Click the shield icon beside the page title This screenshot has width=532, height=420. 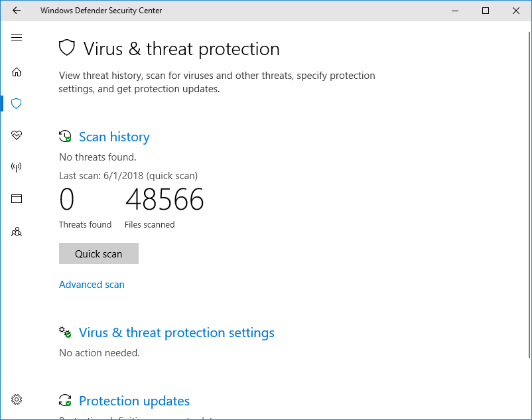click(66, 48)
